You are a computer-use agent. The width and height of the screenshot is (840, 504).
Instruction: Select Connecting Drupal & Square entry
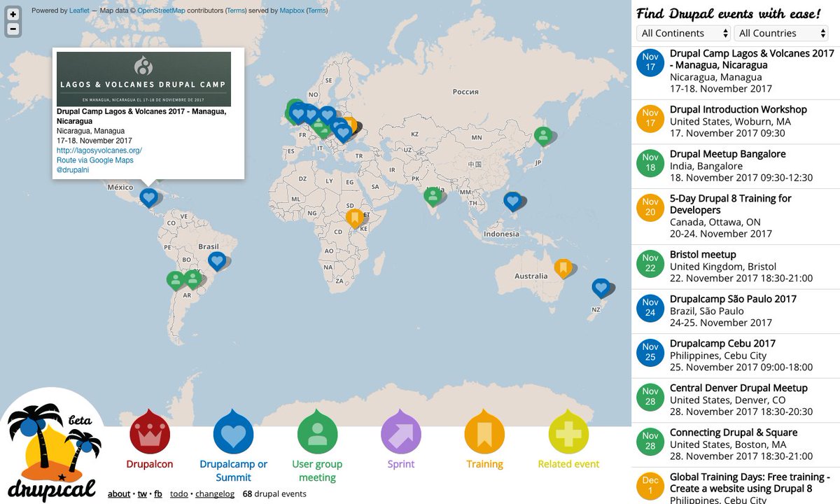pyautogui.click(x=736, y=445)
